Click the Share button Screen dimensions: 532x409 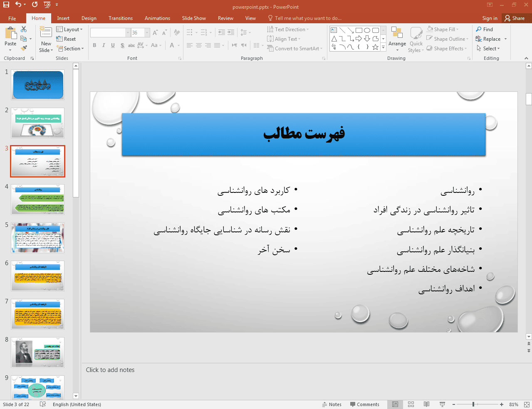(x=515, y=18)
